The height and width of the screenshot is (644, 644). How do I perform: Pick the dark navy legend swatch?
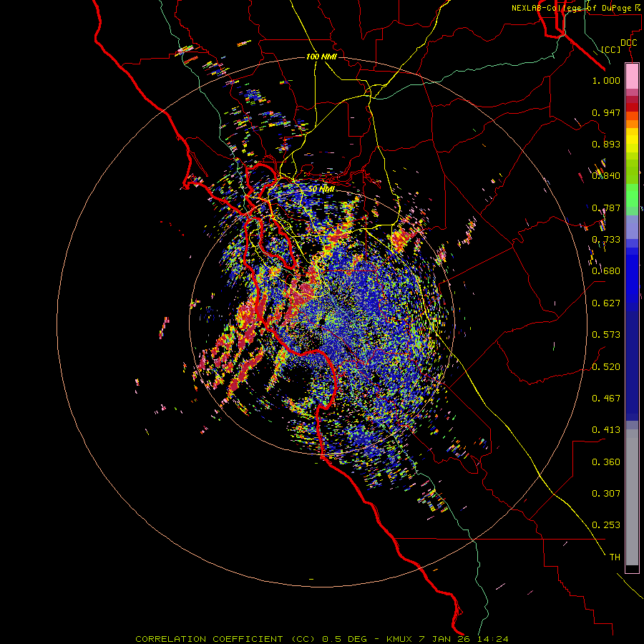[x=632, y=361]
